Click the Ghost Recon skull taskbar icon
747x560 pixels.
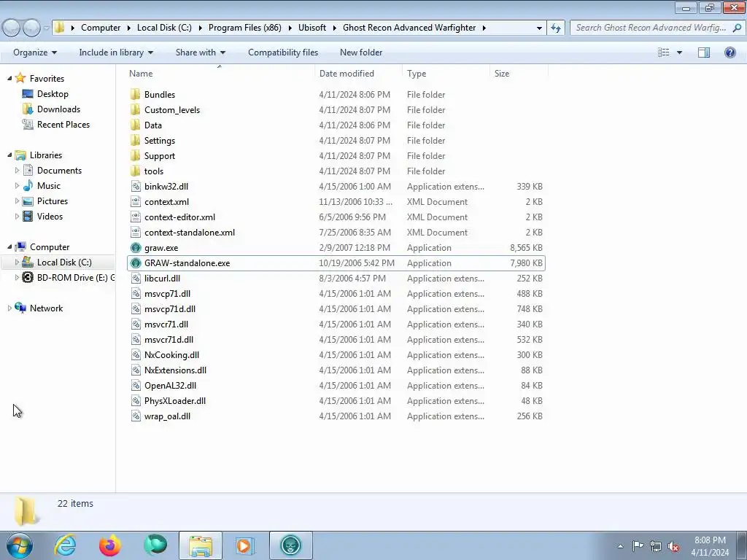(x=290, y=545)
